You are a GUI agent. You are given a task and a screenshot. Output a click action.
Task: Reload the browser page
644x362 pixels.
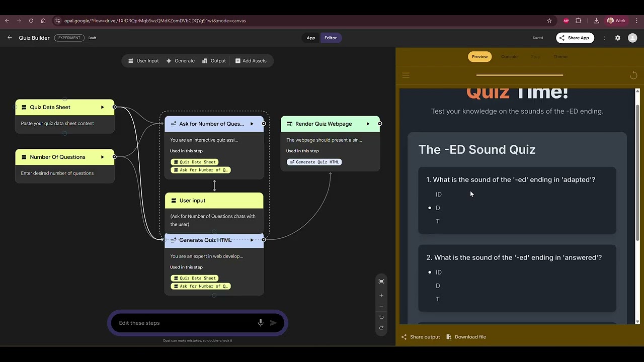31,21
